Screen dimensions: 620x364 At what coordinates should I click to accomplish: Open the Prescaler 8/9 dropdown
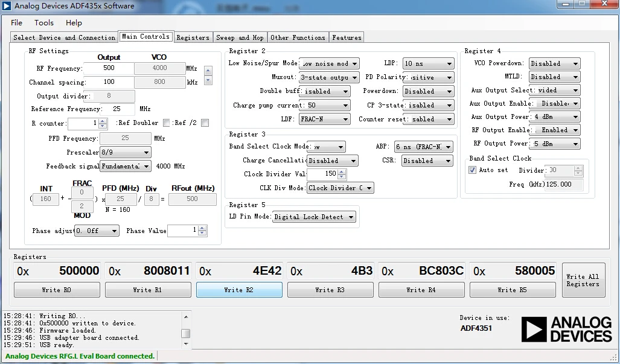click(x=126, y=152)
